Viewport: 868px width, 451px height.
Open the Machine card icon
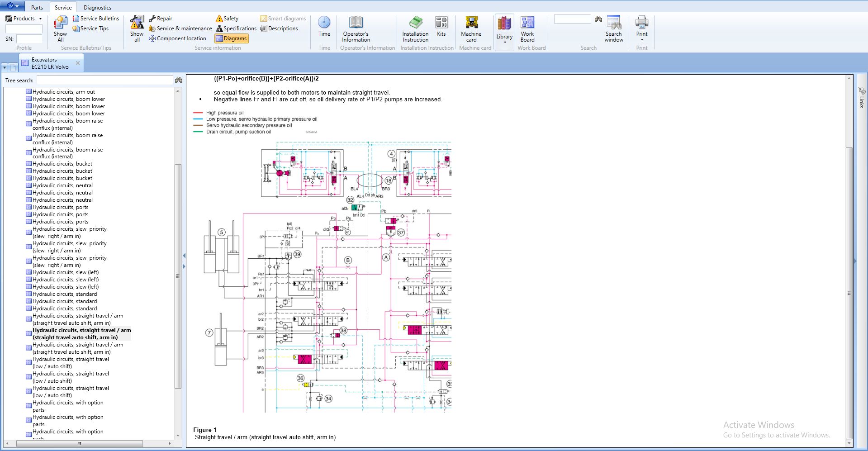pos(471,23)
